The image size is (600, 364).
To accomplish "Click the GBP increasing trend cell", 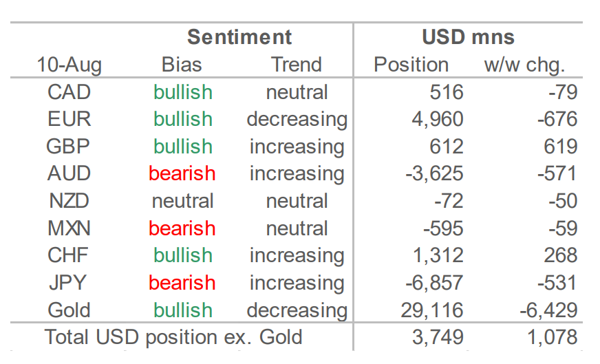I will (x=297, y=147).
